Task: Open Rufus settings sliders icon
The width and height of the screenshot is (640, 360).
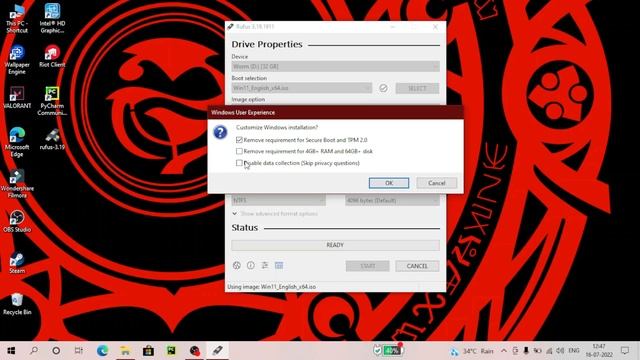Action: coord(265,265)
